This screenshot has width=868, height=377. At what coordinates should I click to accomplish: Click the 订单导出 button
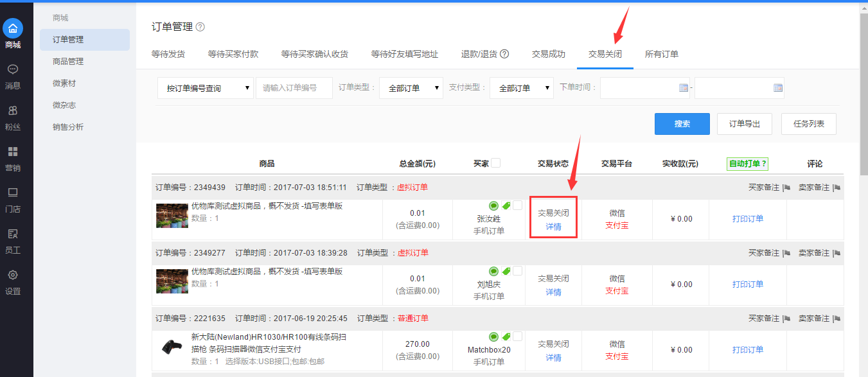[x=744, y=124]
